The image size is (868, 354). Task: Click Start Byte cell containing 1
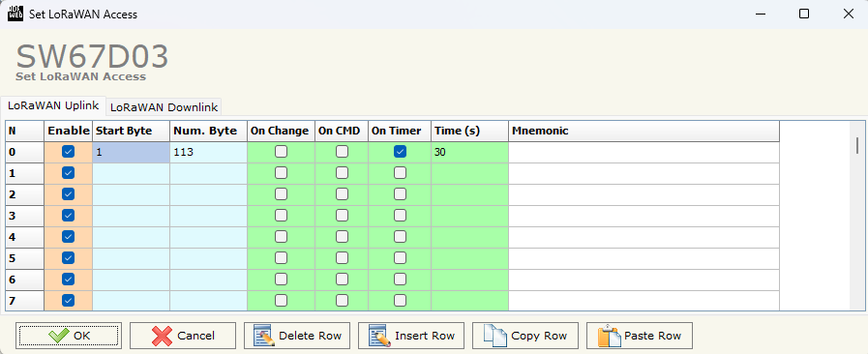point(132,152)
